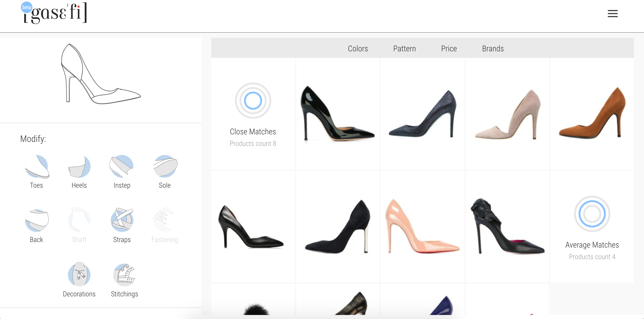The image size is (644, 319).
Task: Open the Brands filter menu
Action: click(x=493, y=49)
